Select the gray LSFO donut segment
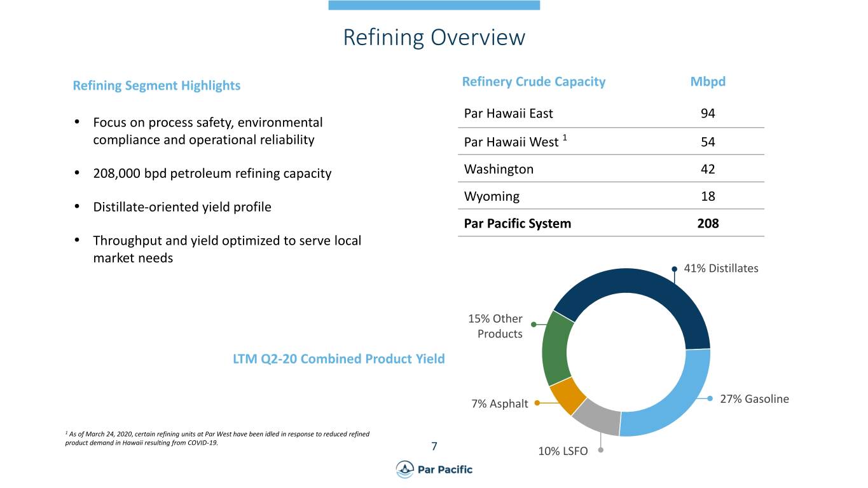The height and width of the screenshot is (488, 868). pos(598,418)
